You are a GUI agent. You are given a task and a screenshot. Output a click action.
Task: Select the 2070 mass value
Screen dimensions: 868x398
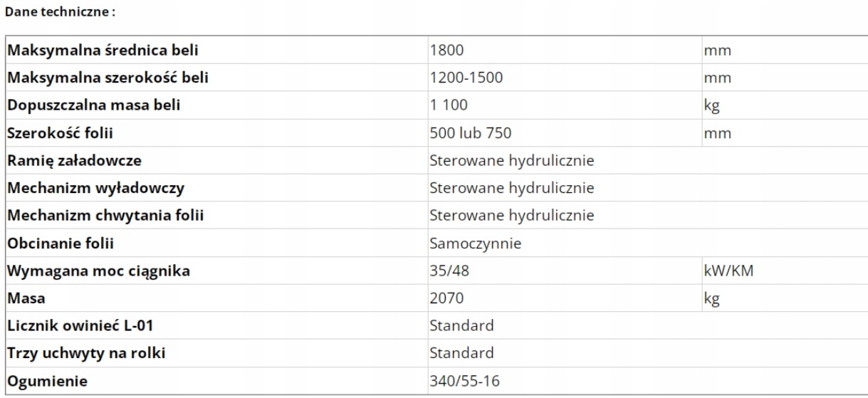[448, 298]
